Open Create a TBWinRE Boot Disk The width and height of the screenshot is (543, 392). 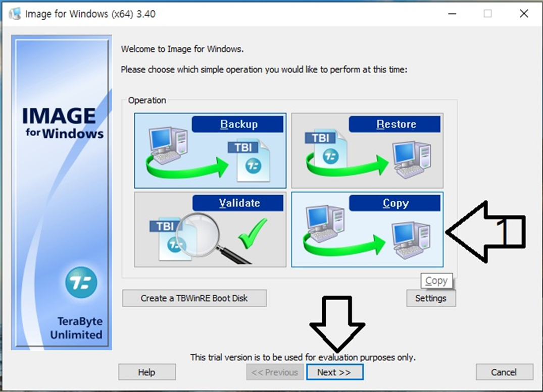[194, 298]
